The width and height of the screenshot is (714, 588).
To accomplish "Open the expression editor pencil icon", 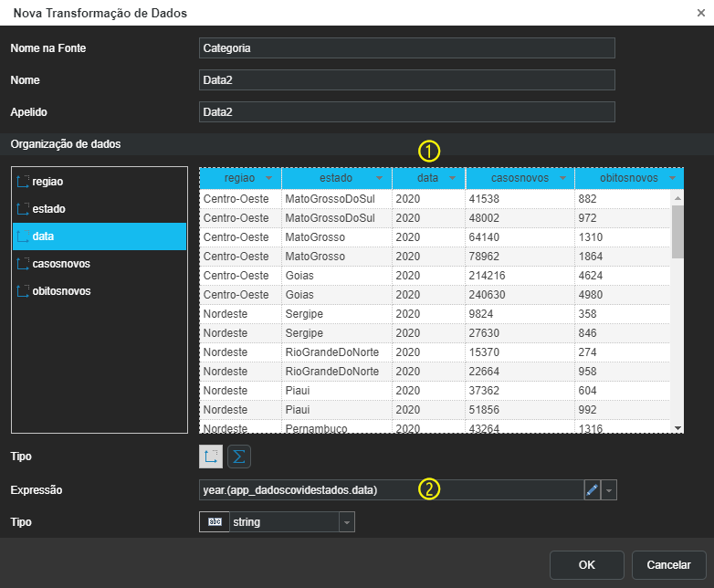I will [592, 490].
